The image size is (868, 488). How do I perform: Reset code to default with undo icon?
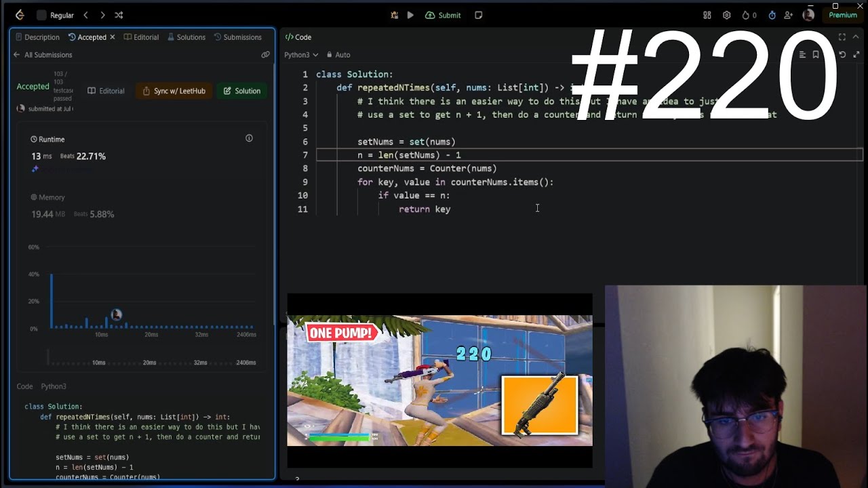tap(842, 55)
